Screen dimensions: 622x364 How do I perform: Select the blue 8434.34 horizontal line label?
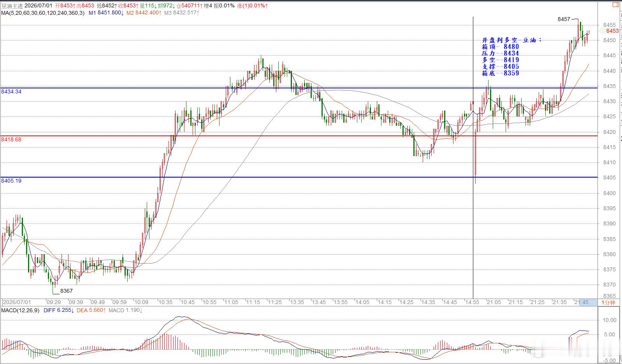pos(11,91)
